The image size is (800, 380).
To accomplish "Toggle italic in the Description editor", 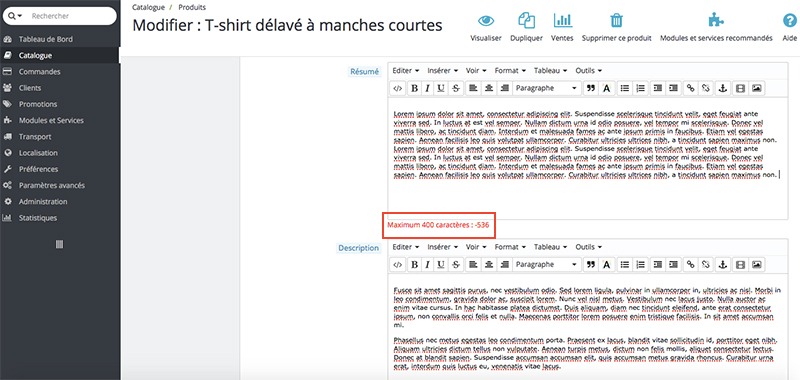I will [428, 264].
